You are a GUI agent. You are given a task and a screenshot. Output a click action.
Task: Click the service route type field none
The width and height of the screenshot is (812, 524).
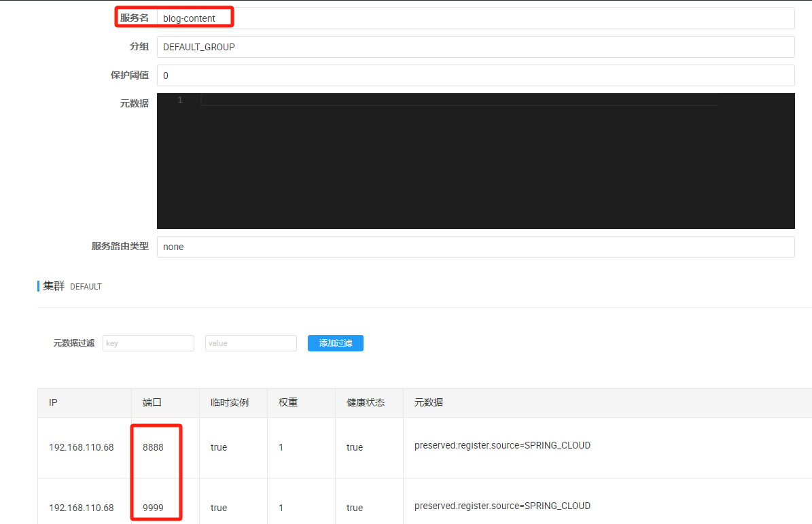476,247
